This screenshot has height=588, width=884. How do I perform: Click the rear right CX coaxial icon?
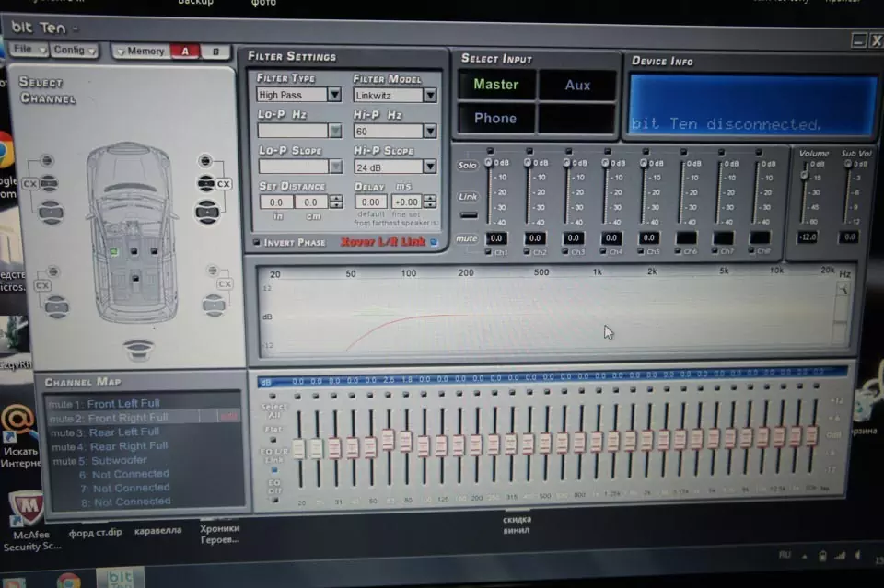click(225, 283)
